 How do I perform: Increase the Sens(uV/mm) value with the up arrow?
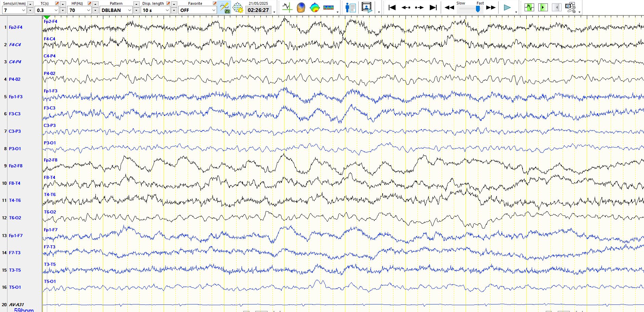pyautogui.click(x=30, y=4)
